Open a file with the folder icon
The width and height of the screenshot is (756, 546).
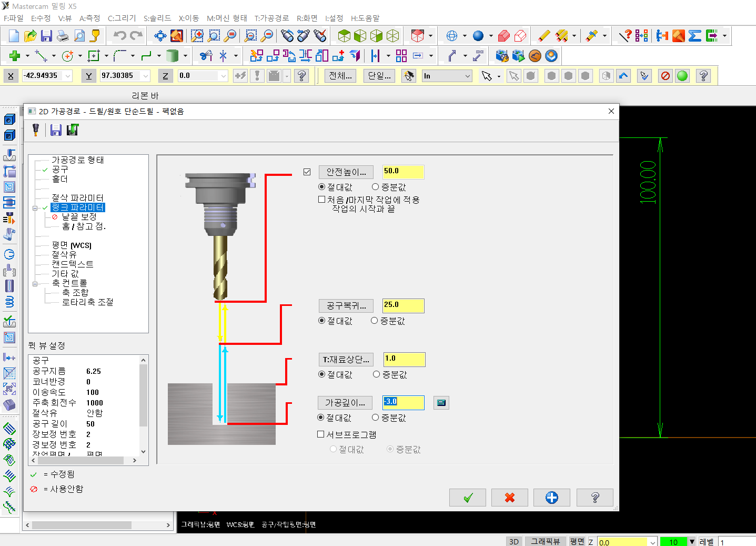click(x=31, y=36)
